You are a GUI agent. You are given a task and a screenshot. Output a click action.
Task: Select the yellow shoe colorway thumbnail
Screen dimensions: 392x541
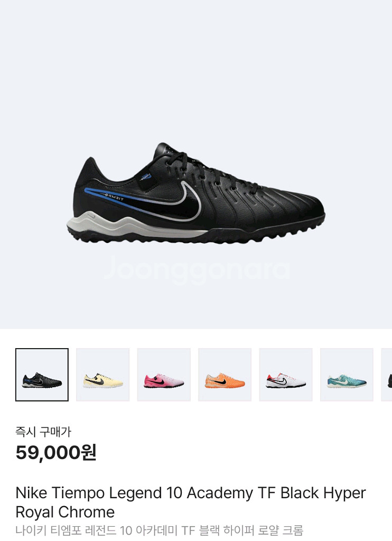(x=103, y=375)
